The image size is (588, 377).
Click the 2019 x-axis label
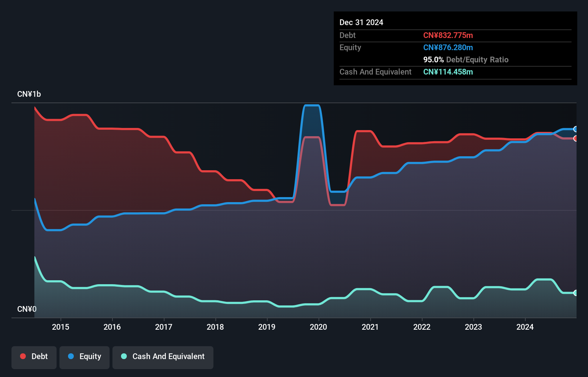[267, 327]
